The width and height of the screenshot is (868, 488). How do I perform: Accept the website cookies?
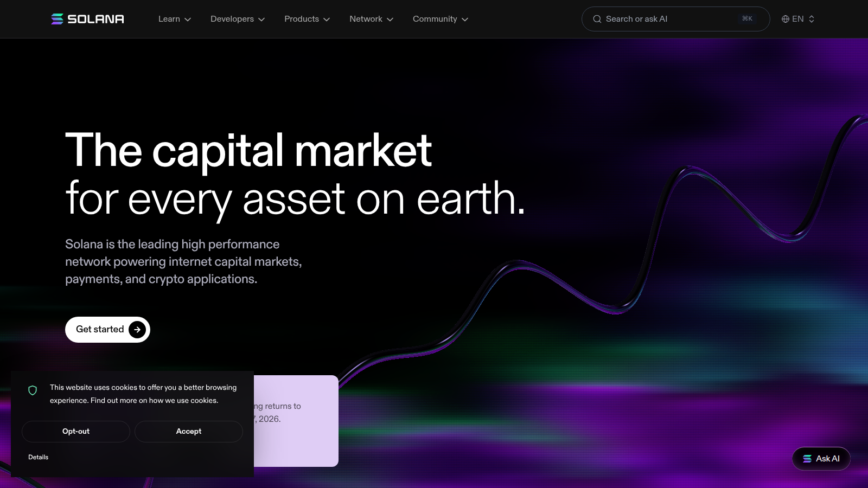(189, 432)
